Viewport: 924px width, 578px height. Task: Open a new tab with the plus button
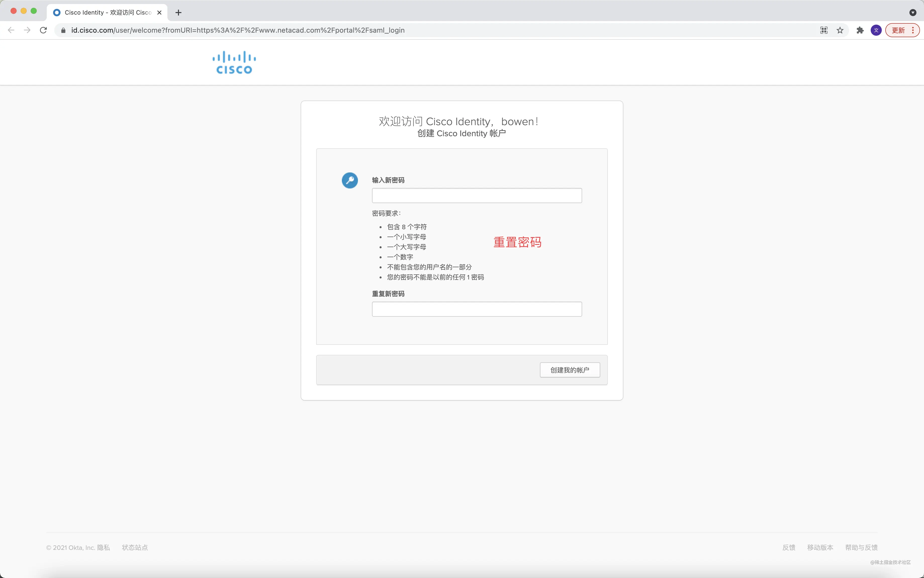pyautogui.click(x=178, y=13)
